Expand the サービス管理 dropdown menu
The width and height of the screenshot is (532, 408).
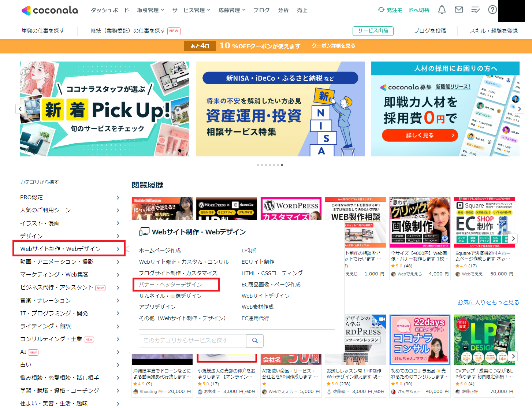click(191, 10)
